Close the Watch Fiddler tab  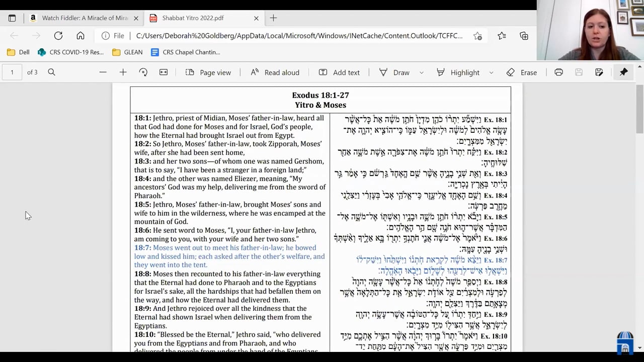tap(136, 18)
